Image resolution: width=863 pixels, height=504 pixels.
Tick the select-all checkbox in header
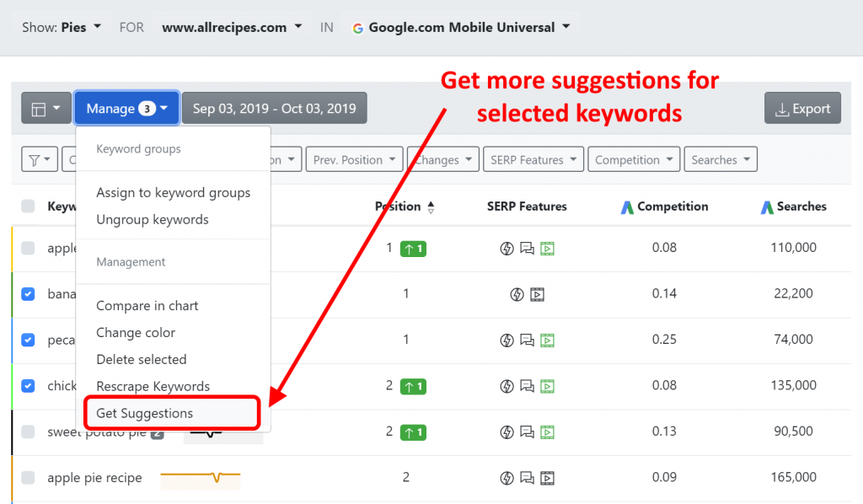(28, 206)
